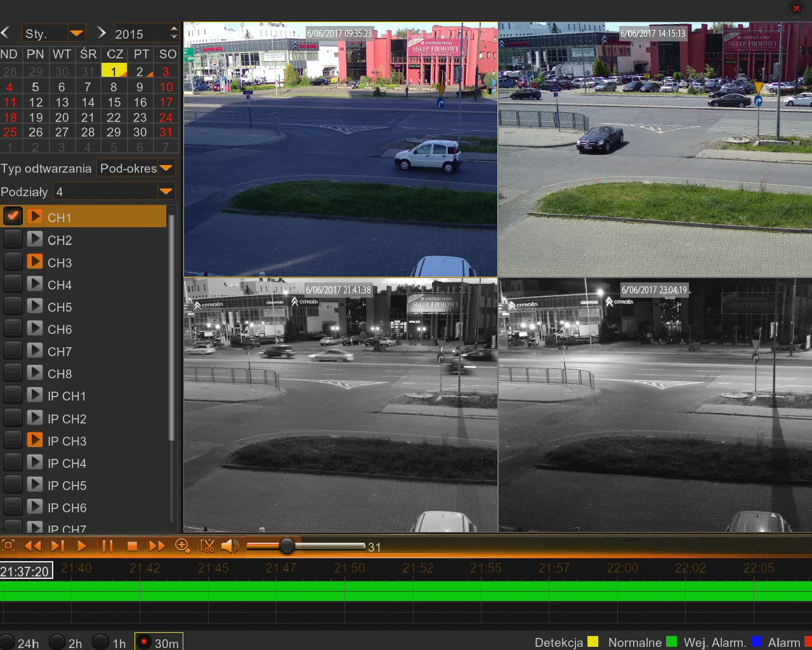Uncheck the CH1 channel checkbox
The image size is (812, 650).
point(13,216)
